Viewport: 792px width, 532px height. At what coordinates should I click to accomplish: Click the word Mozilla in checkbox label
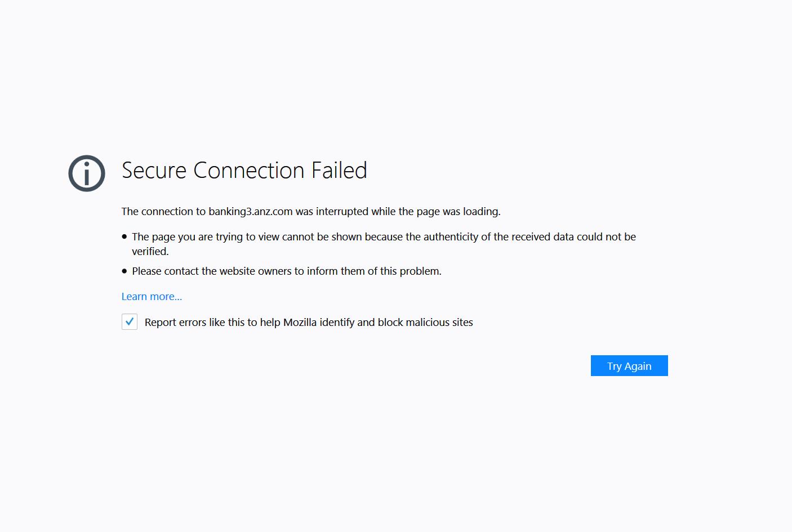coord(300,323)
